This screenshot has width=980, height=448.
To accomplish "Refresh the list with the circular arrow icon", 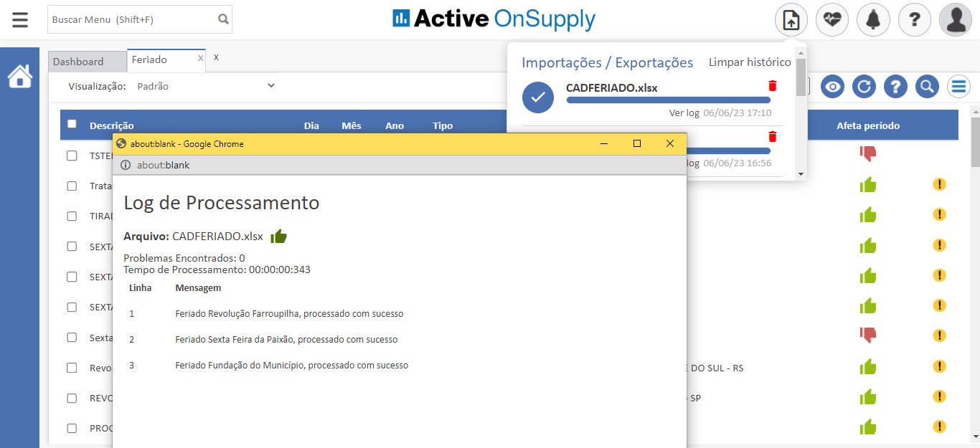I will click(864, 86).
